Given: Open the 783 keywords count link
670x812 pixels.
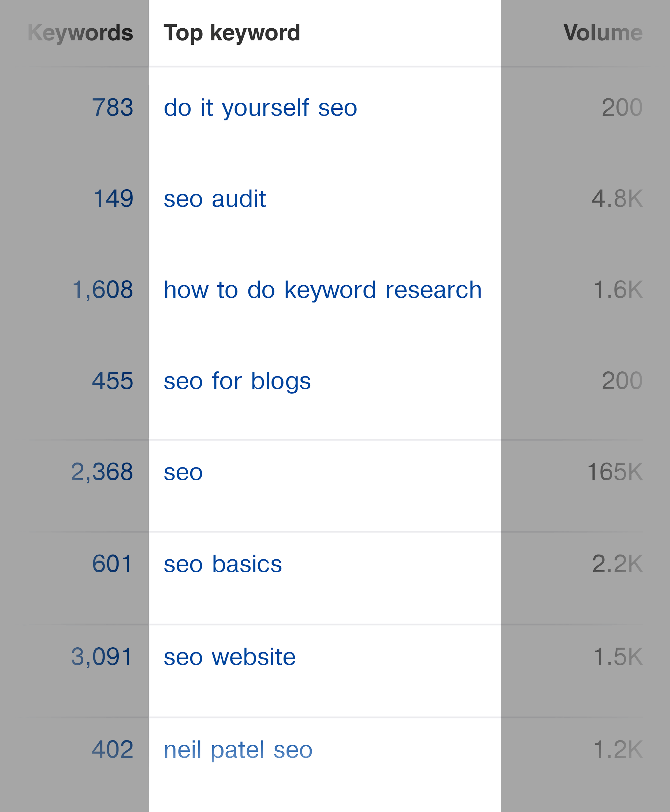Looking at the screenshot, I should (112, 107).
